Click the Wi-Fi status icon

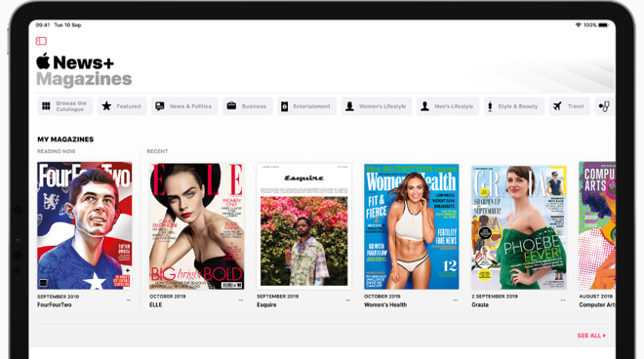(x=579, y=25)
